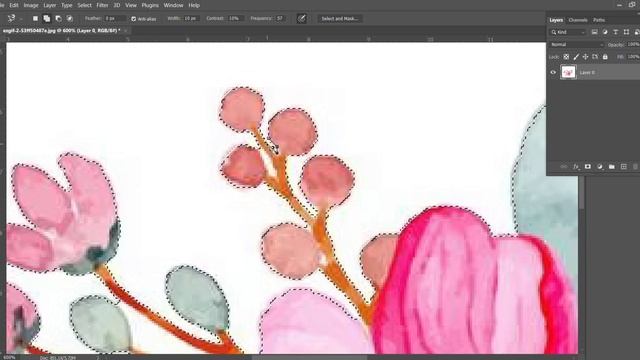Select the Layer 0 thumbnail
The image size is (640, 360).
tap(568, 72)
